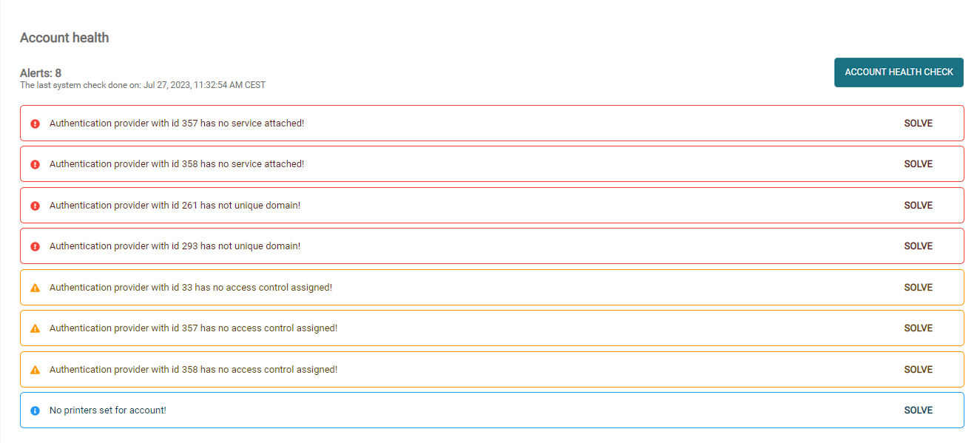Click error icon on id 261 alert
Viewport: 980px width, 443px height.
tap(35, 206)
